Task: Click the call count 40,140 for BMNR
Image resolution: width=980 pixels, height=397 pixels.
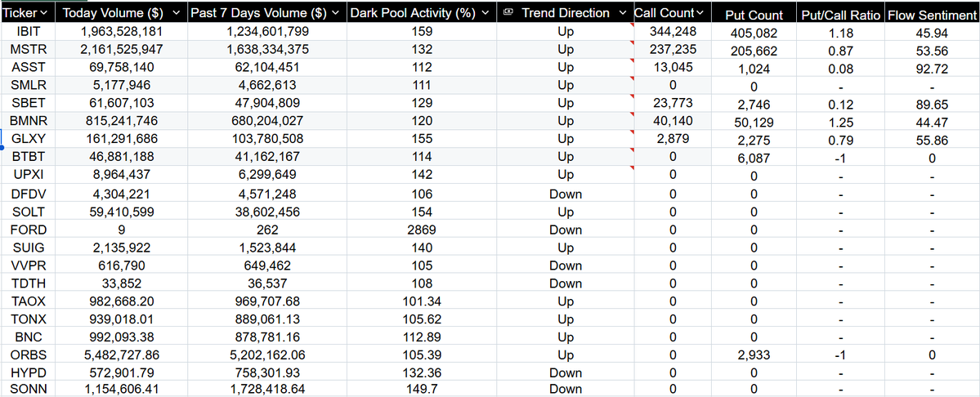Action: point(673,120)
